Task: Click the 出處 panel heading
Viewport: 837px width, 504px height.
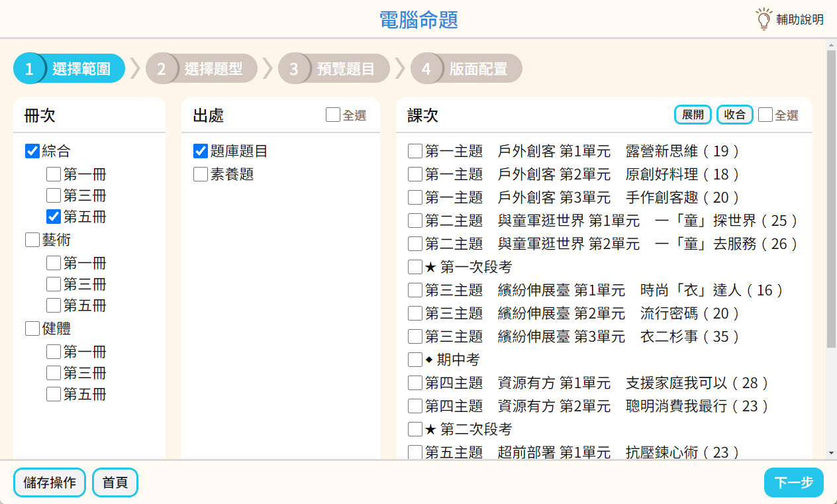Action: pos(208,115)
